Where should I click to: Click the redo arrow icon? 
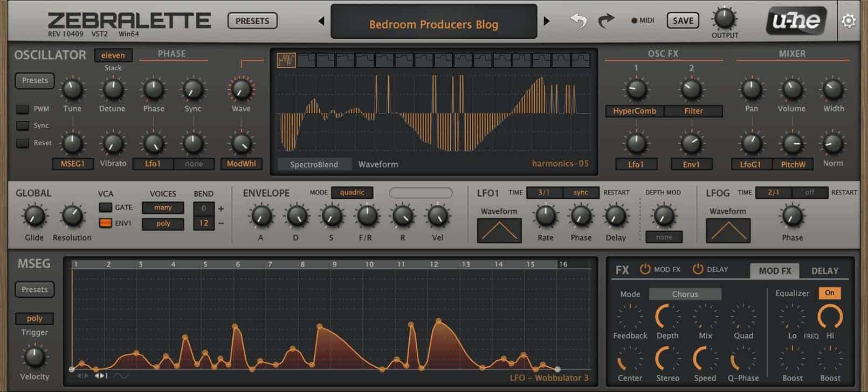607,21
